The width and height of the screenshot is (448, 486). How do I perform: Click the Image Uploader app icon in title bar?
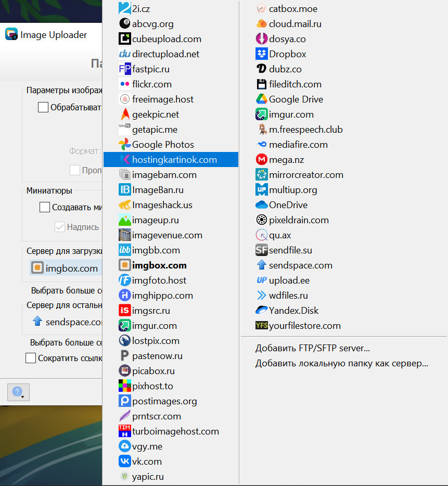click(11, 34)
